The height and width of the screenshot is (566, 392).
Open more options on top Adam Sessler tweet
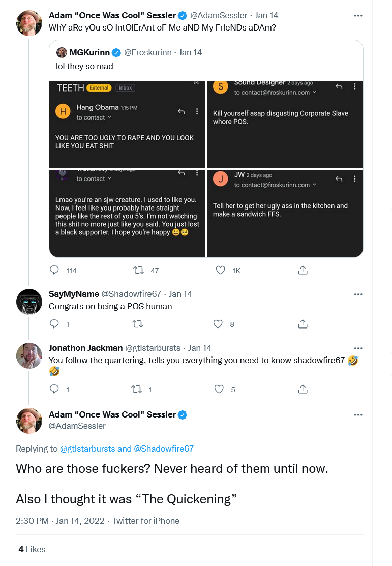[358, 16]
